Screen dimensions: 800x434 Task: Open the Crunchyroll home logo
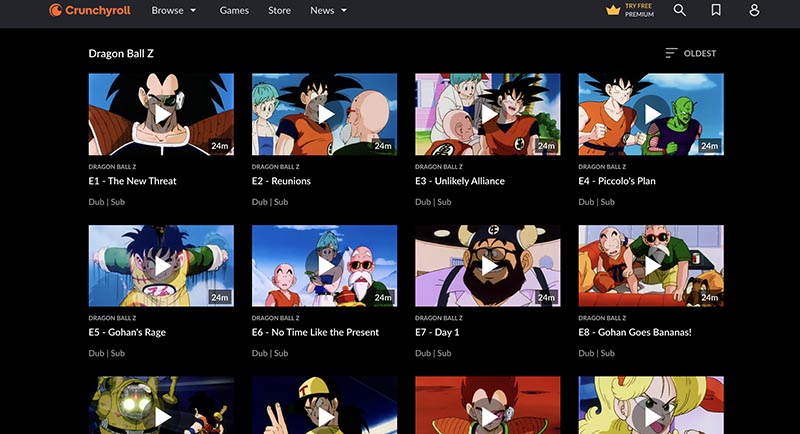click(90, 10)
